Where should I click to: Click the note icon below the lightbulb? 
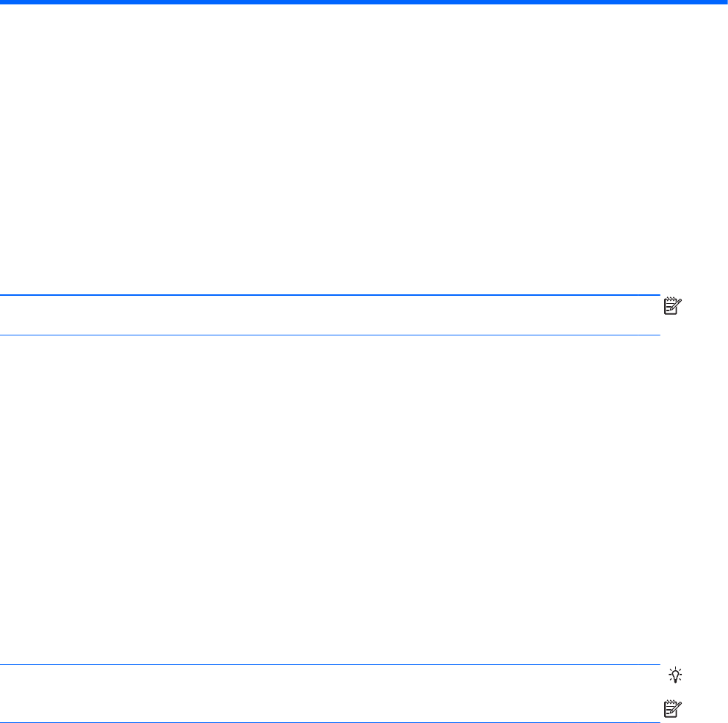coord(673,709)
